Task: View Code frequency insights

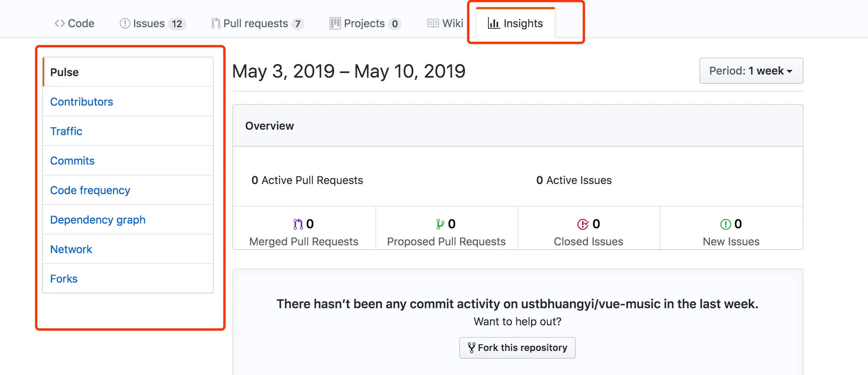Action: (x=90, y=190)
